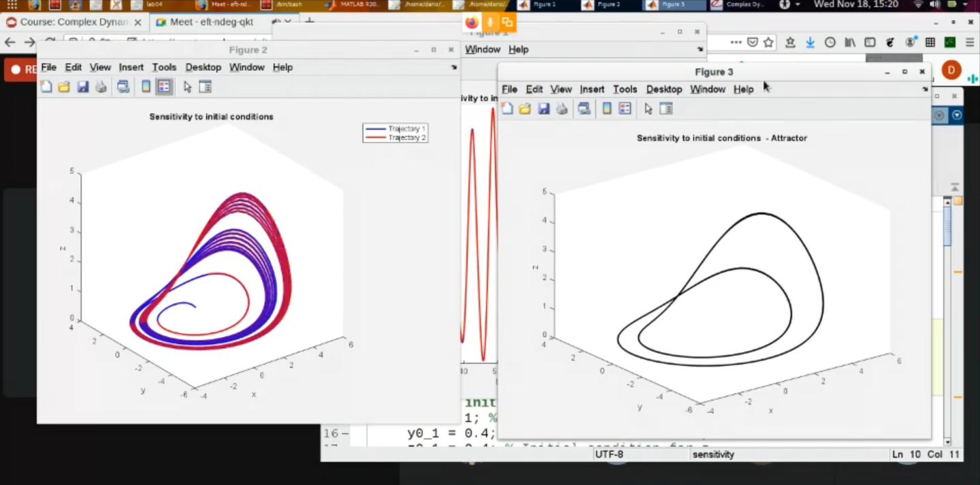Screen dimensions: 980x485
Task: Click the orange D account avatar
Action: coord(951,69)
